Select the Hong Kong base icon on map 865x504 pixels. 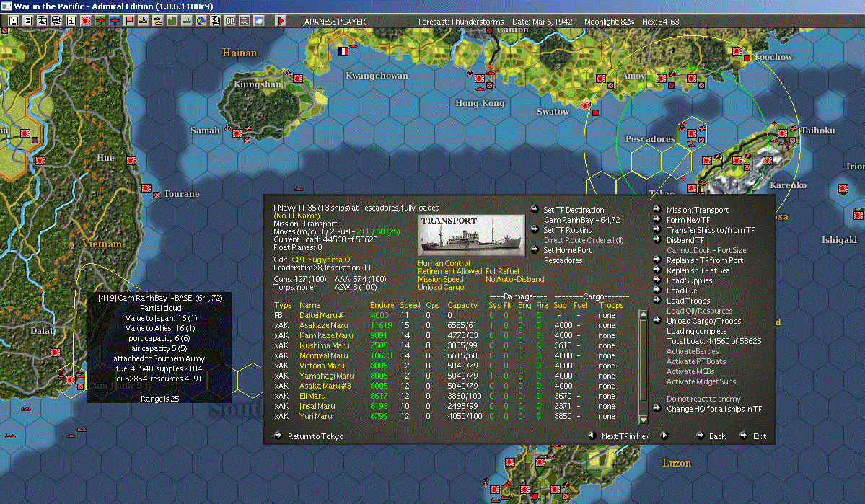pos(480,79)
